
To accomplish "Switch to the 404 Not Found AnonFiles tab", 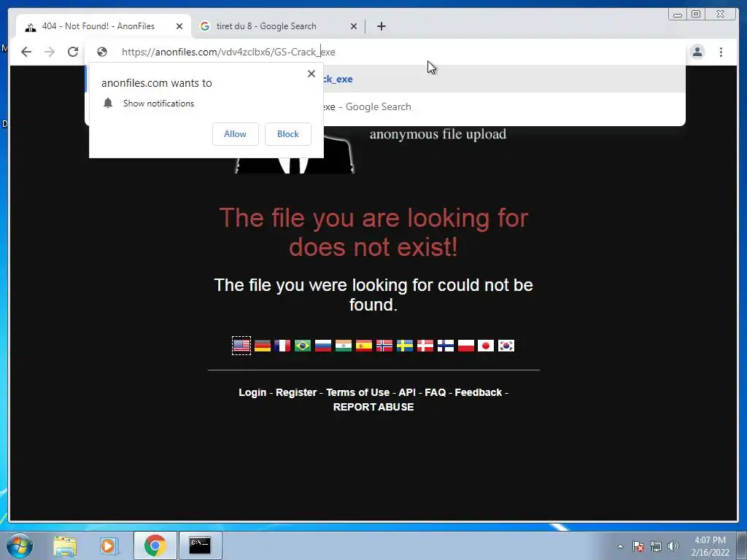I will coord(104,26).
